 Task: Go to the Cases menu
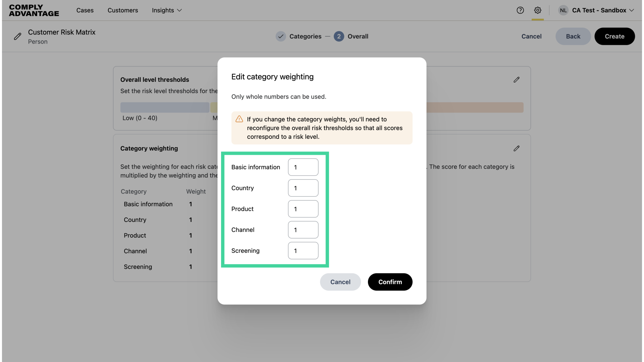85,10
